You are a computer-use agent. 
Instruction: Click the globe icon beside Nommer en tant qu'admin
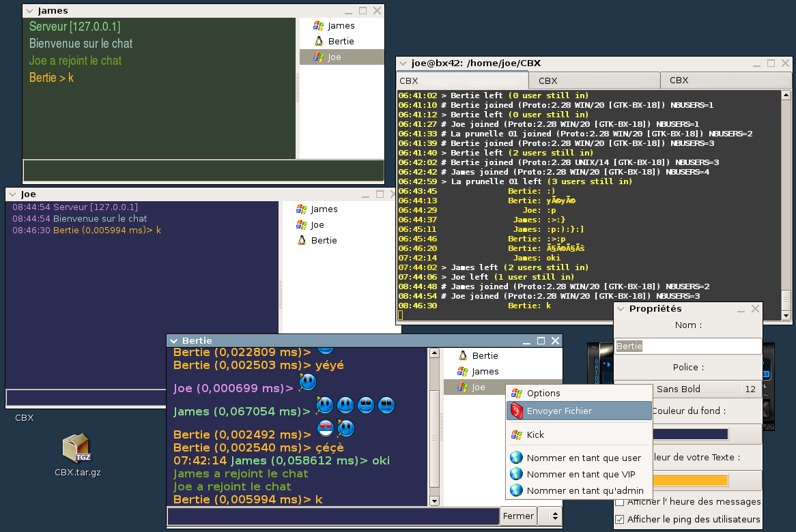tap(516, 490)
